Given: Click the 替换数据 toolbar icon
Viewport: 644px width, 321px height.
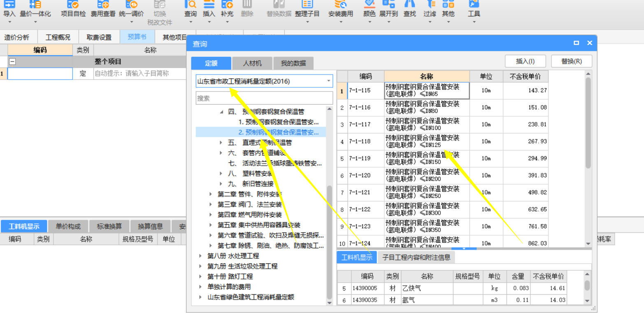Looking at the screenshot, I should pyautogui.click(x=279, y=9).
